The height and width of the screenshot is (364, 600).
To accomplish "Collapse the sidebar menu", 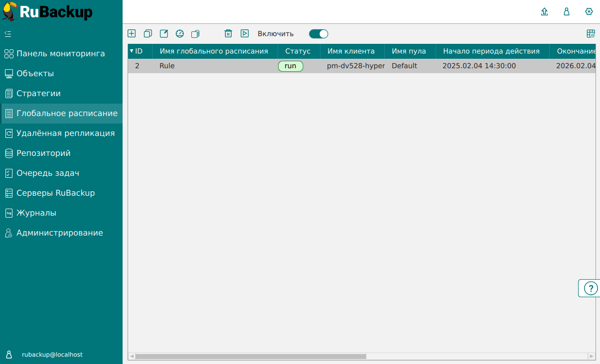I will [7, 33].
